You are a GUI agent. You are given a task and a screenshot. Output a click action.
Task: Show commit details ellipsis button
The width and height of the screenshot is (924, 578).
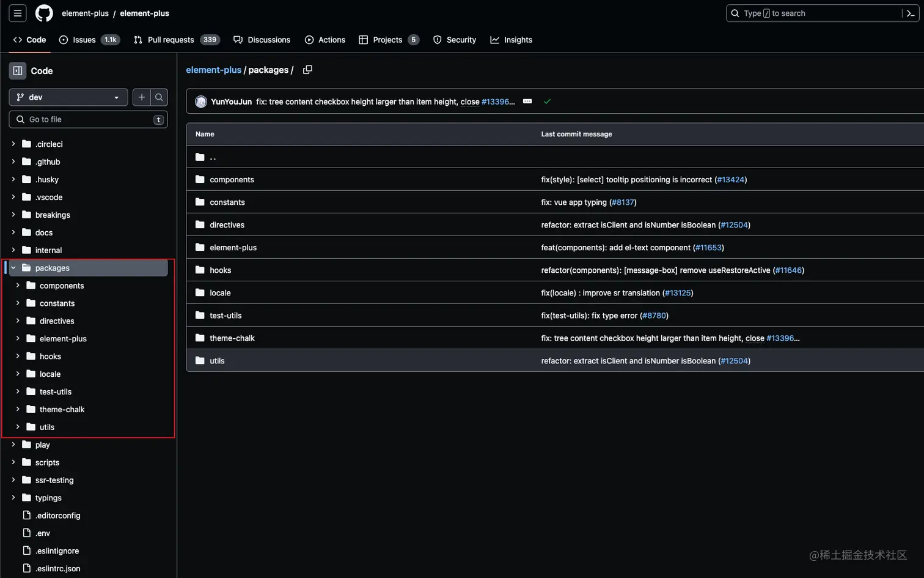(x=527, y=102)
